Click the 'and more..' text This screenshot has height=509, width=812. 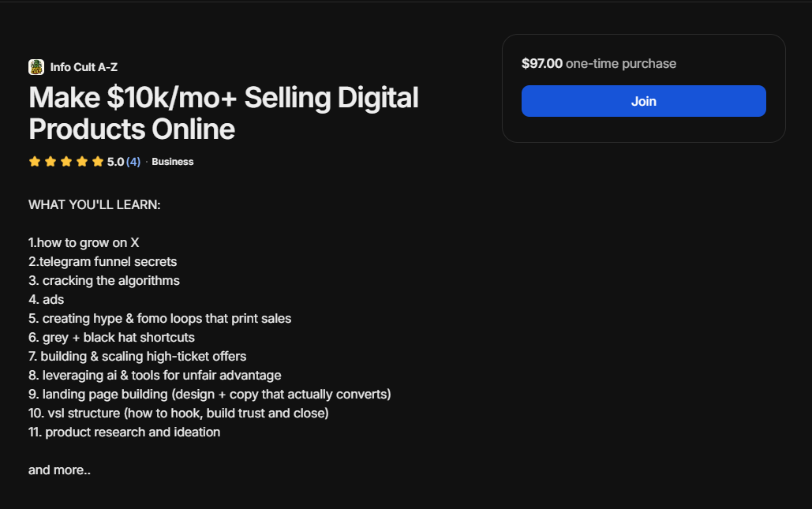tap(59, 470)
